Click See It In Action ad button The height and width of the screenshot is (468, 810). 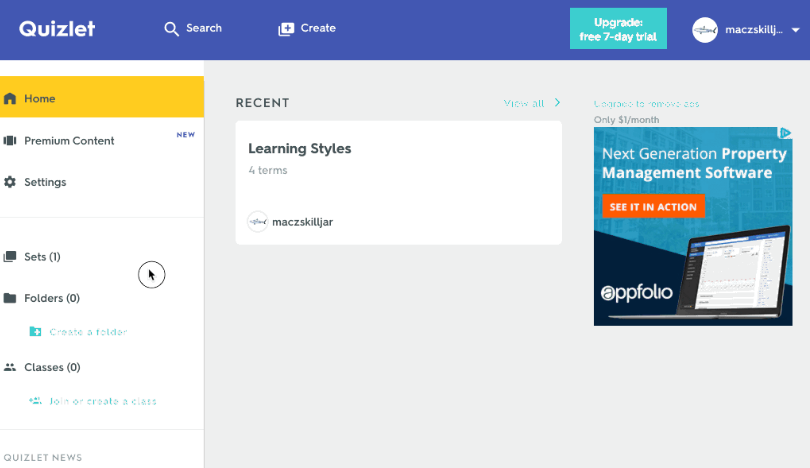[x=653, y=206]
